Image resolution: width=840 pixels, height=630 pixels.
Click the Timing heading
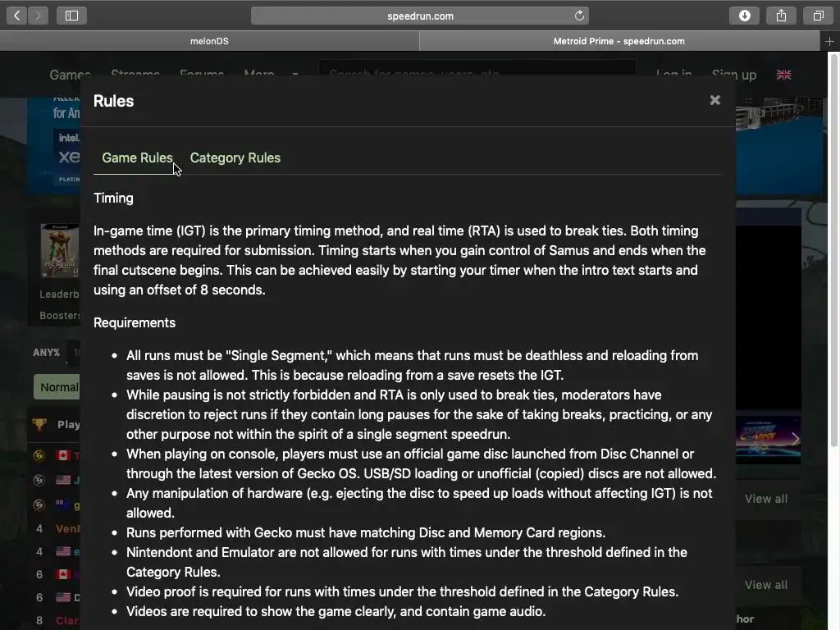pyautogui.click(x=113, y=199)
